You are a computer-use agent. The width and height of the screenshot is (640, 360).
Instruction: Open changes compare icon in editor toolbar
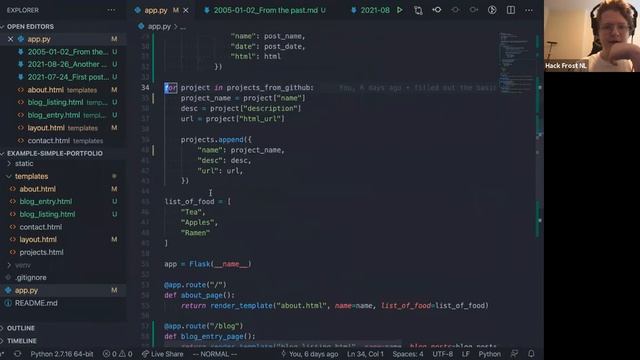point(418,10)
